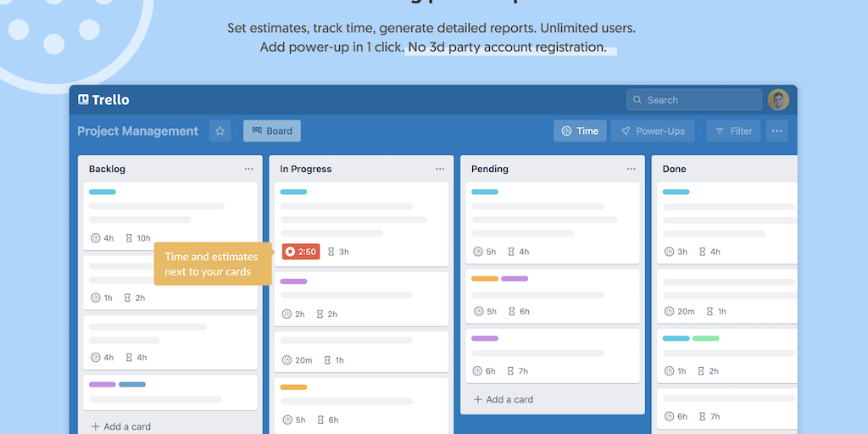
Task: Switch to the Board view
Action: point(272,131)
